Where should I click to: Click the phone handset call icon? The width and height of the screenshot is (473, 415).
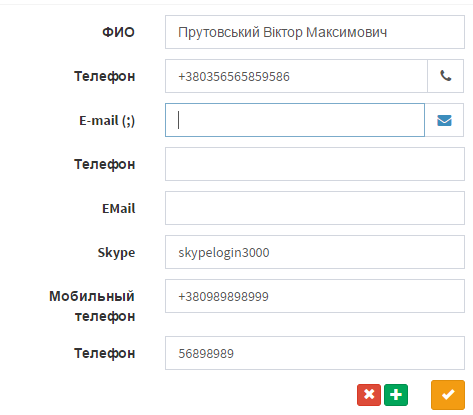pyautogui.click(x=445, y=76)
